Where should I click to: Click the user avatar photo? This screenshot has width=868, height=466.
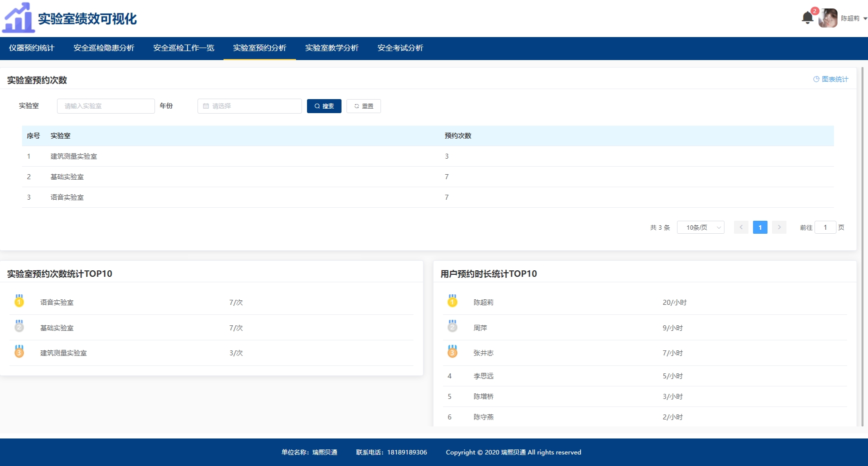pos(827,18)
